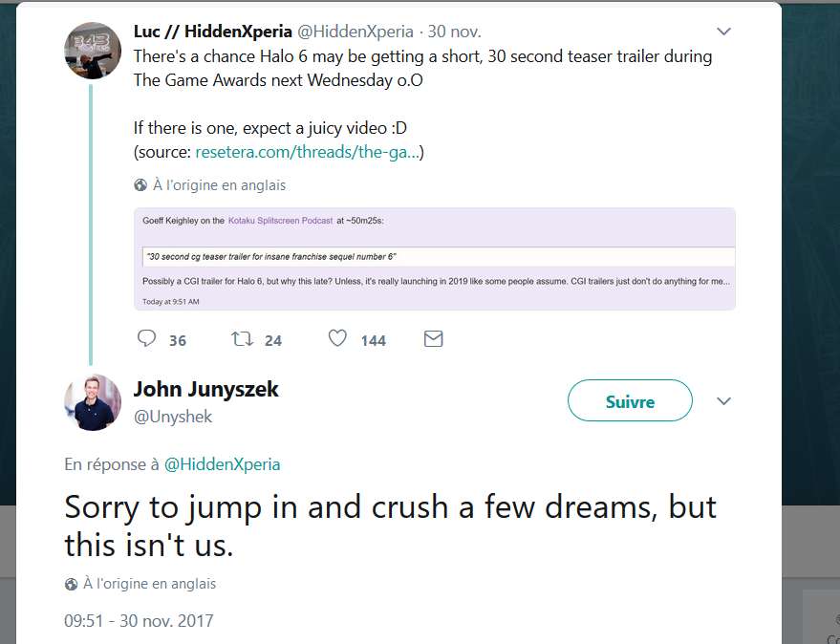
Task: Click the John Junyszek display name
Action: (x=205, y=389)
